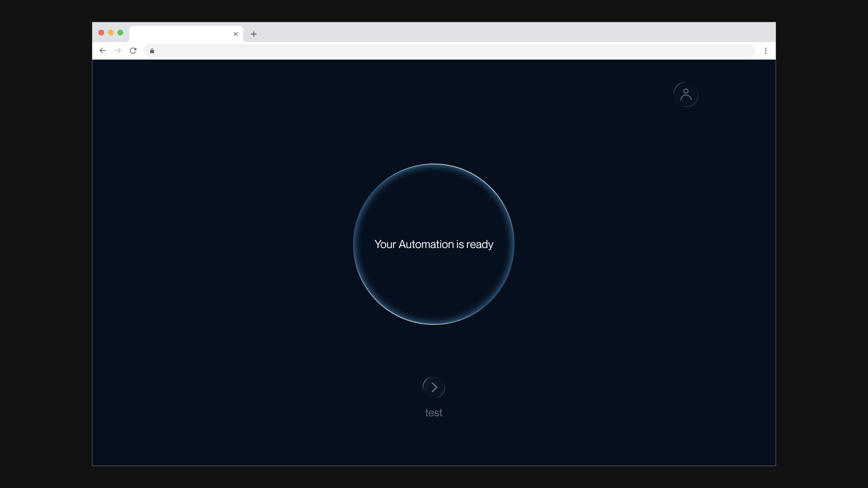The height and width of the screenshot is (488, 868).
Task: Close the current browser tab
Action: coord(236,34)
